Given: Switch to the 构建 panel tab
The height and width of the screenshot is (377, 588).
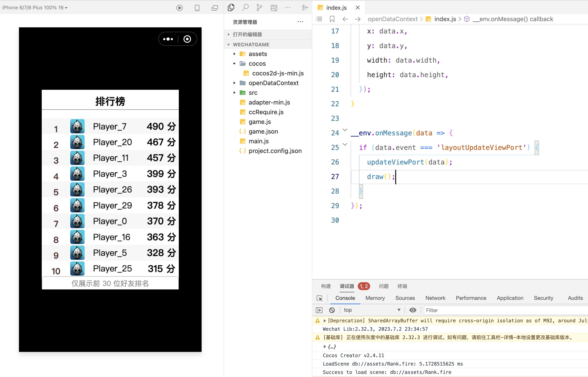Looking at the screenshot, I should click(x=326, y=286).
